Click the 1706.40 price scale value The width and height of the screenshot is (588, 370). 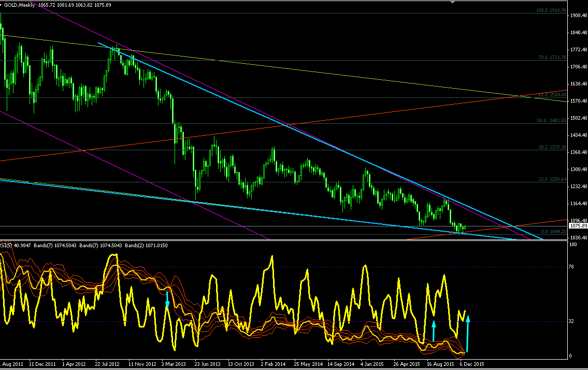click(579, 67)
